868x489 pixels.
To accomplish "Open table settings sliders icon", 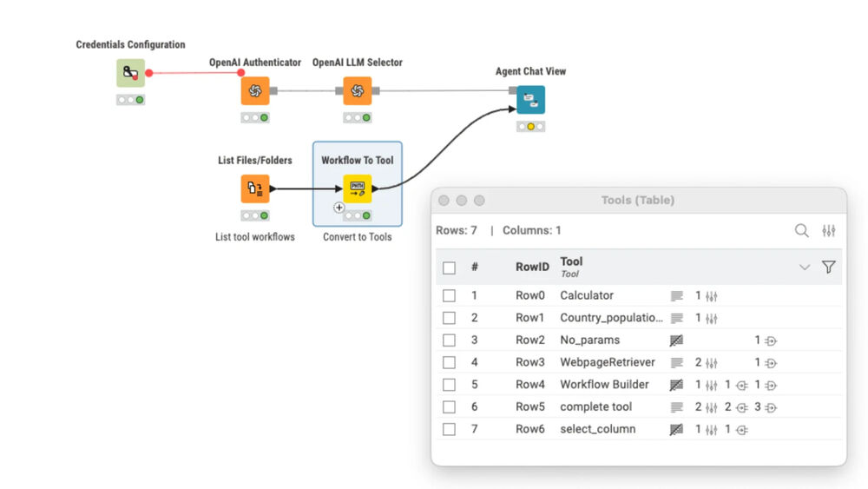I will (x=829, y=230).
